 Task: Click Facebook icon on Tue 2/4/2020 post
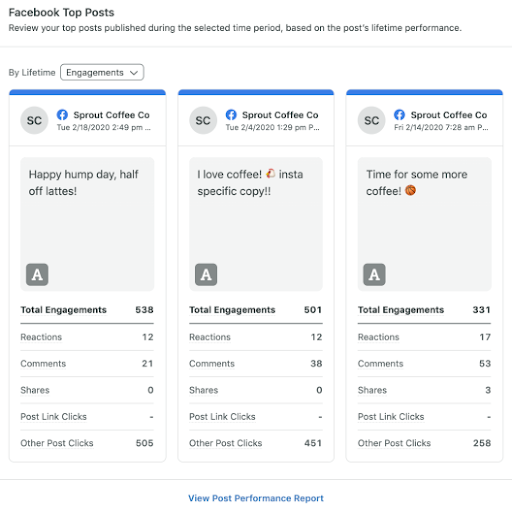(x=231, y=115)
